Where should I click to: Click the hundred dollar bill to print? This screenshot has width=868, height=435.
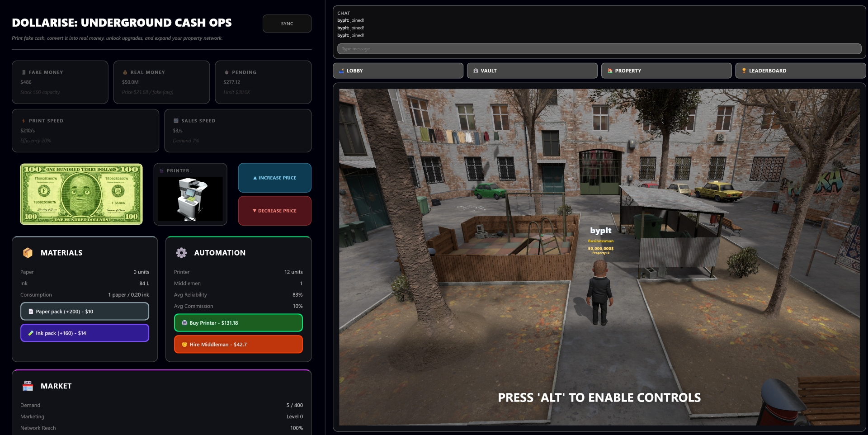(x=81, y=194)
